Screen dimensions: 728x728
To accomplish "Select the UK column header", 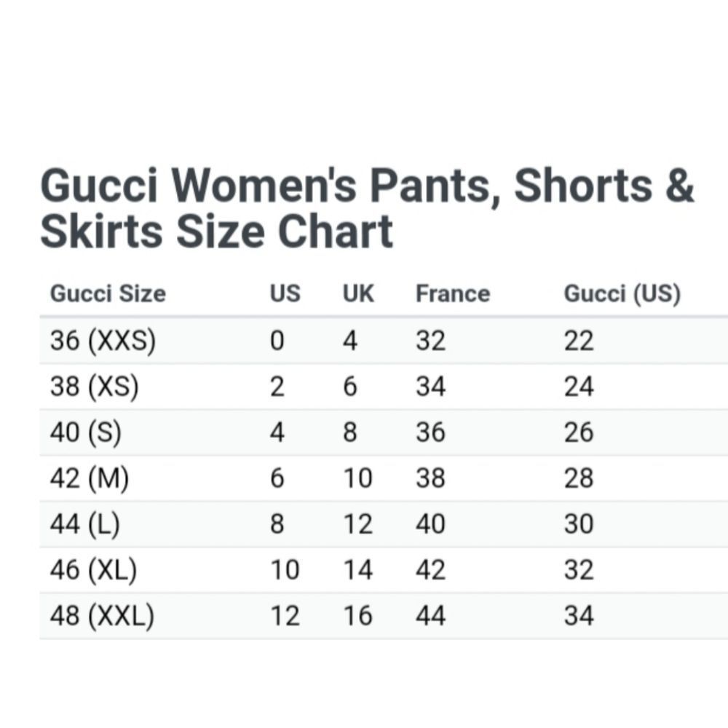I will [358, 294].
